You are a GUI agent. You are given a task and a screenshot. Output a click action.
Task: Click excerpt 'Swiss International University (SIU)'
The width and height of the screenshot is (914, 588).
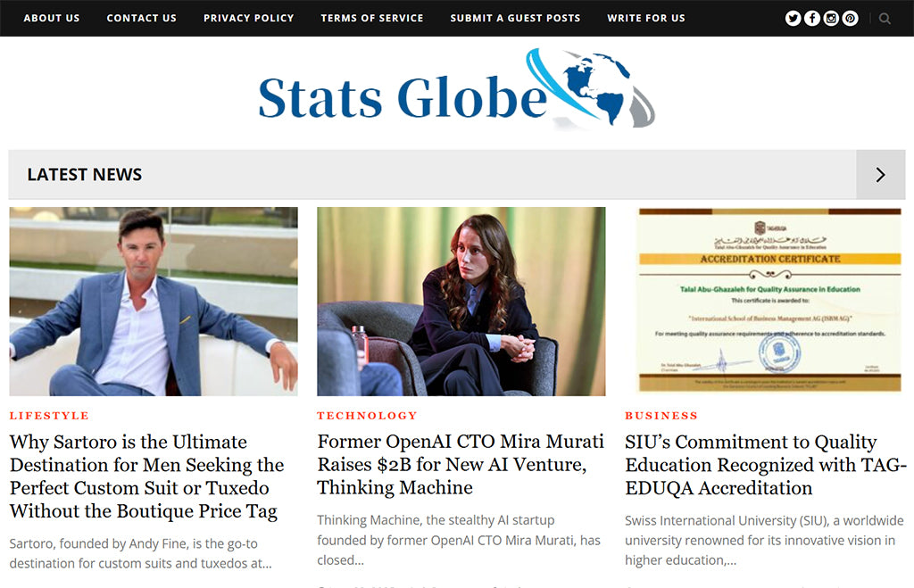[x=764, y=540]
